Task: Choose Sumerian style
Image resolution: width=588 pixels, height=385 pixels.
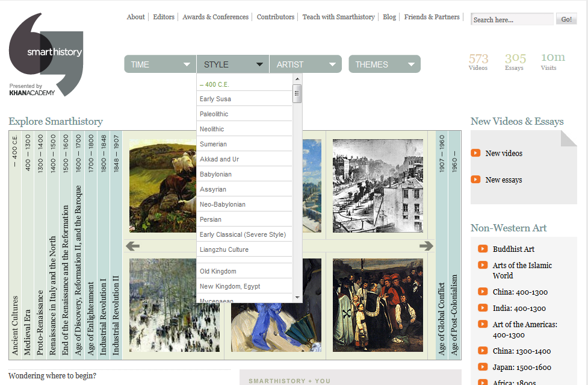Action: click(244, 144)
